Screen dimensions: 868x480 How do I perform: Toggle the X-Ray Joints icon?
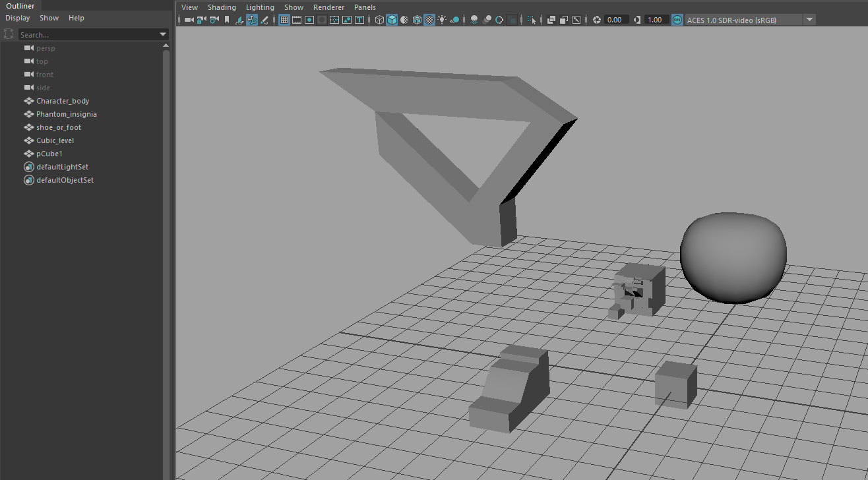(576, 20)
